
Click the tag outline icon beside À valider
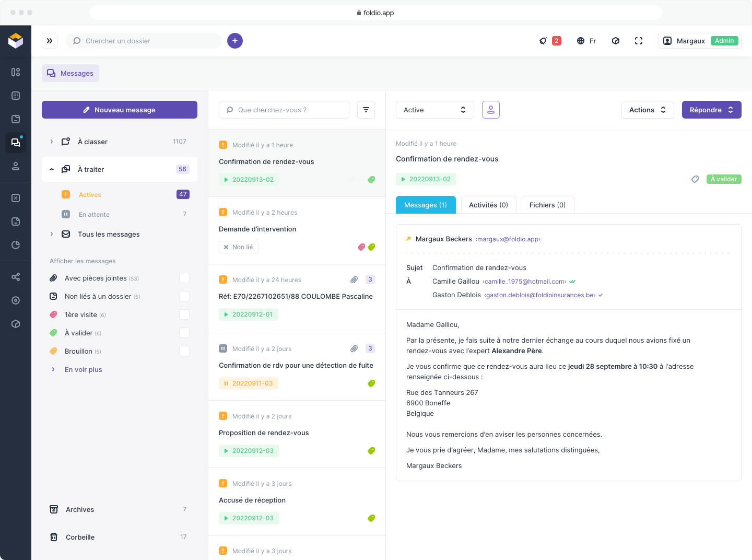[695, 179]
